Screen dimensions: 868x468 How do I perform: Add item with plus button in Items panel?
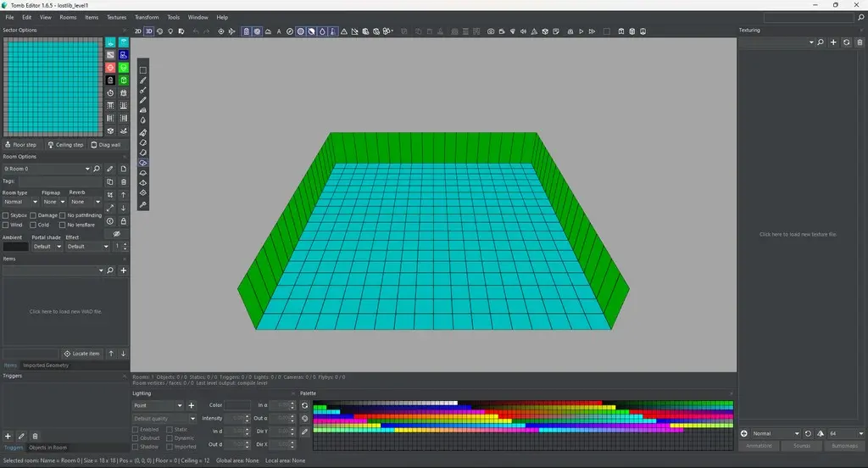(124, 270)
